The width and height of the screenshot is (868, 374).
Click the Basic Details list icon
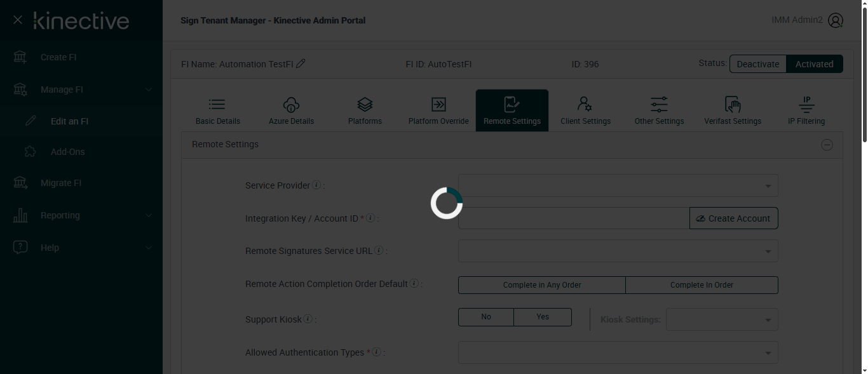[x=217, y=104]
